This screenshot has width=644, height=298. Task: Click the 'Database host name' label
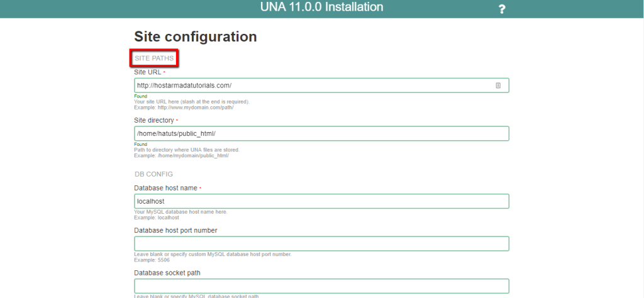pyautogui.click(x=165, y=188)
